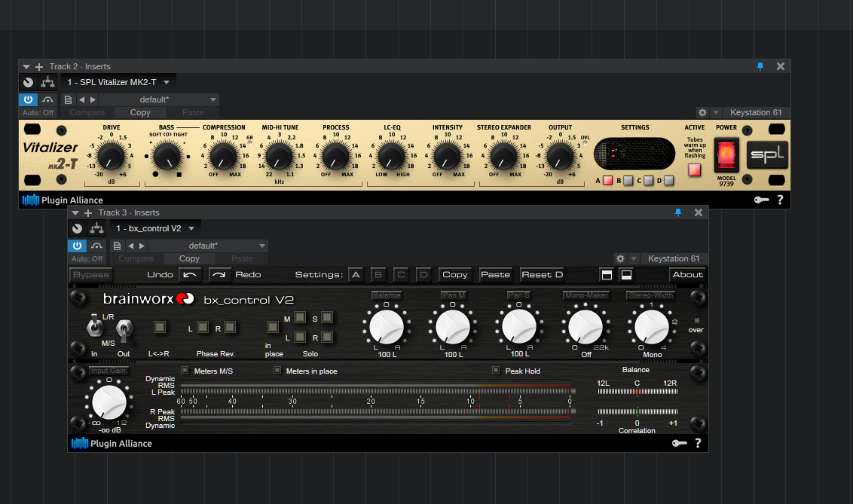
Task: Open settings gear in Vitalizer window
Action: point(702,112)
